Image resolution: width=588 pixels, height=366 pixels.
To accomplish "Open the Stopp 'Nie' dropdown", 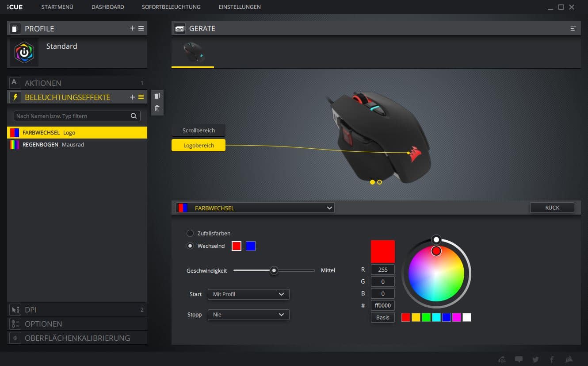I will pyautogui.click(x=248, y=315).
